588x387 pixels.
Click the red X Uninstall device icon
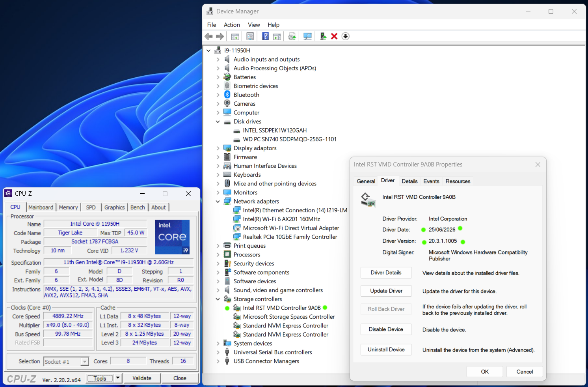click(x=334, y=36)
